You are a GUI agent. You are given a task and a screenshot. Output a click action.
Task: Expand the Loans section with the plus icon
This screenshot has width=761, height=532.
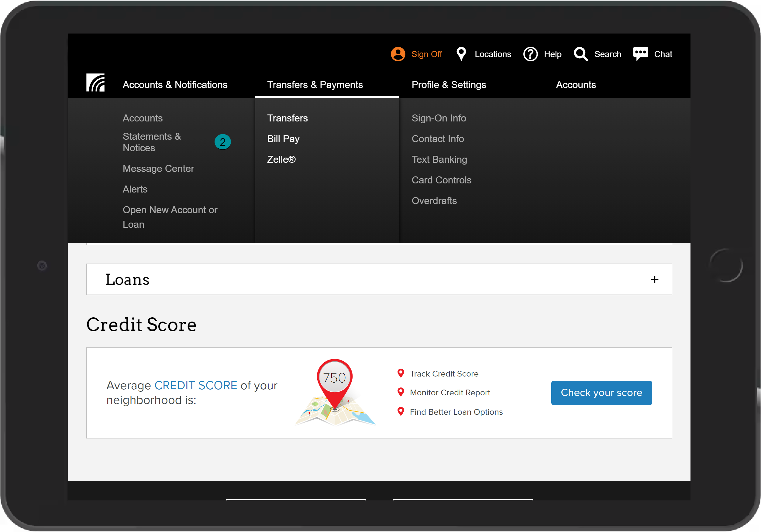(x=654, y=280)
